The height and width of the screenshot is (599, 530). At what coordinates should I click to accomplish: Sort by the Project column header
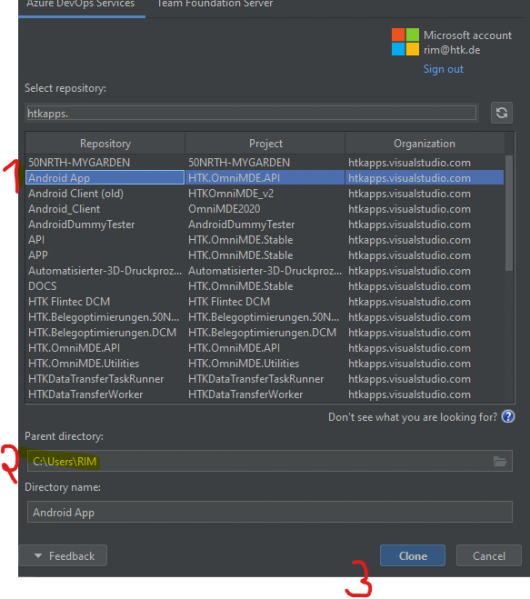[x=266, y=143]
